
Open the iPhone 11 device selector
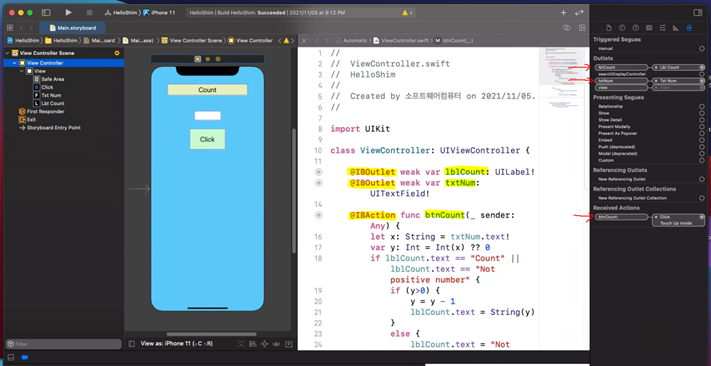(159, 13)
